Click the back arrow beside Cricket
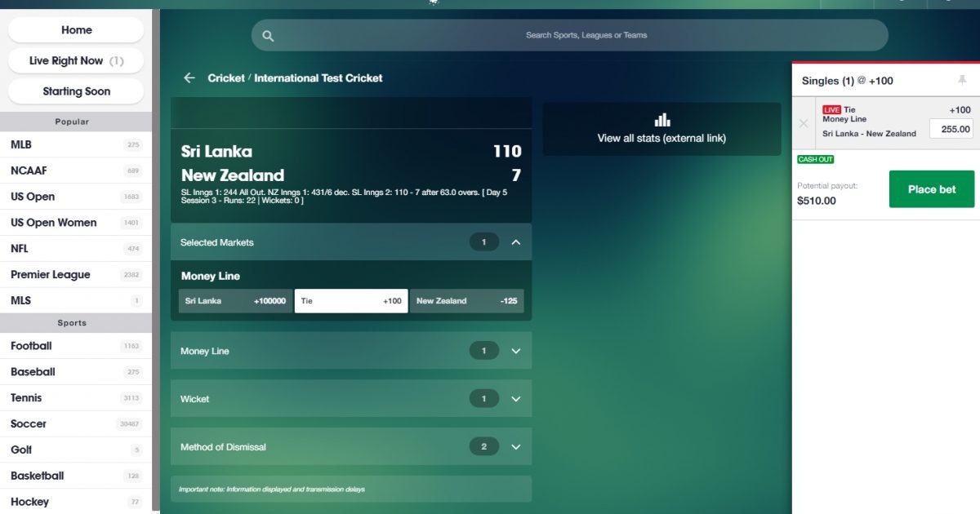Screen dimensions: 980x514 tap(189, 78)
